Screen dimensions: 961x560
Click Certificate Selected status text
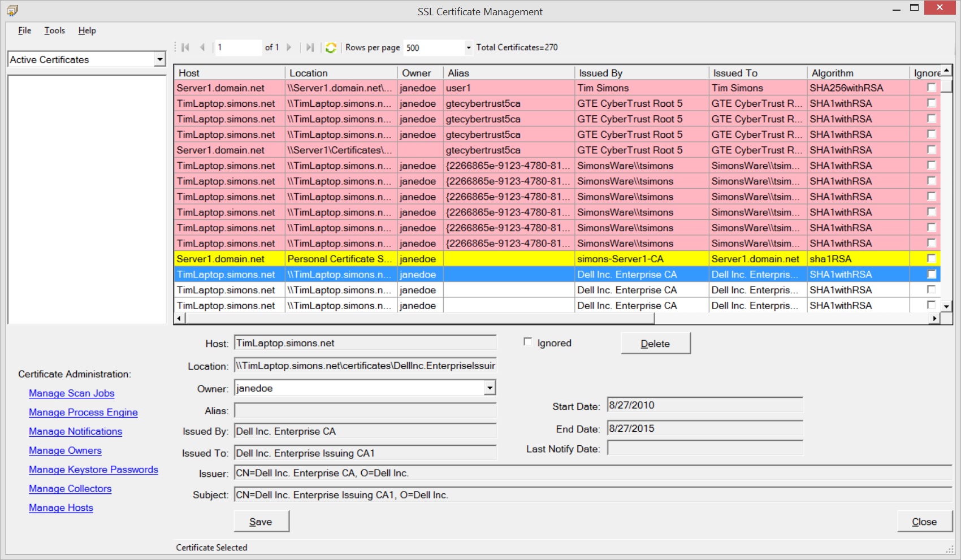pos(211,548)
